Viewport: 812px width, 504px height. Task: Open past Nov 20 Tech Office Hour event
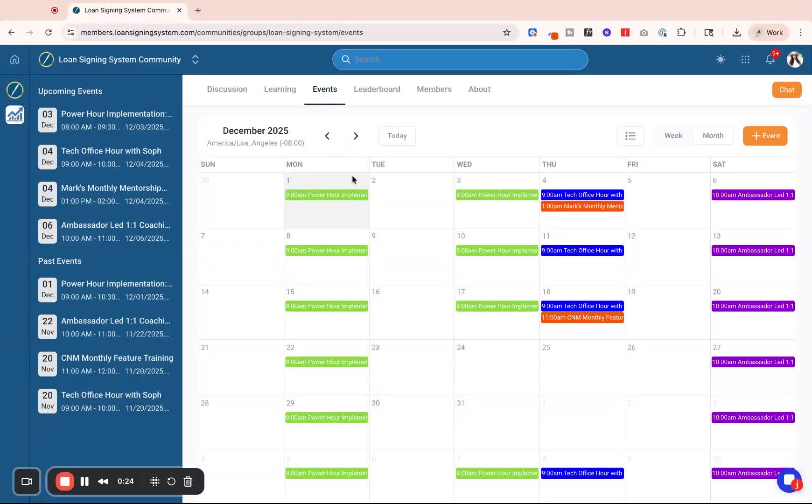point(106,401)
